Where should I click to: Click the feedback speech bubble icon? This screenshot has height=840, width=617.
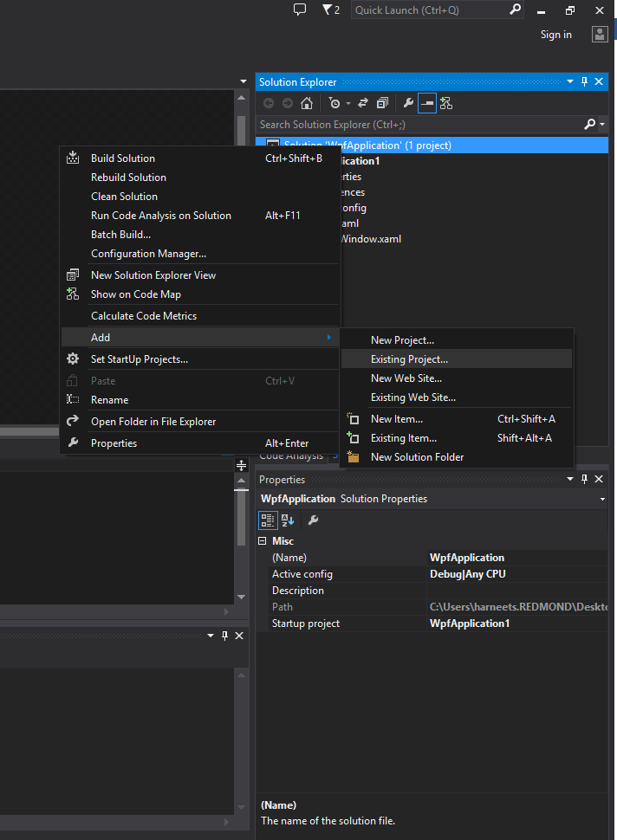300,10
